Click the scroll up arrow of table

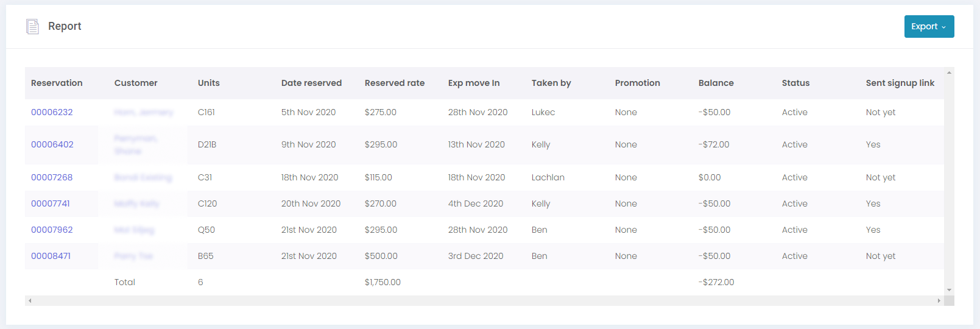pyautogui.click(x=949, y=73)
